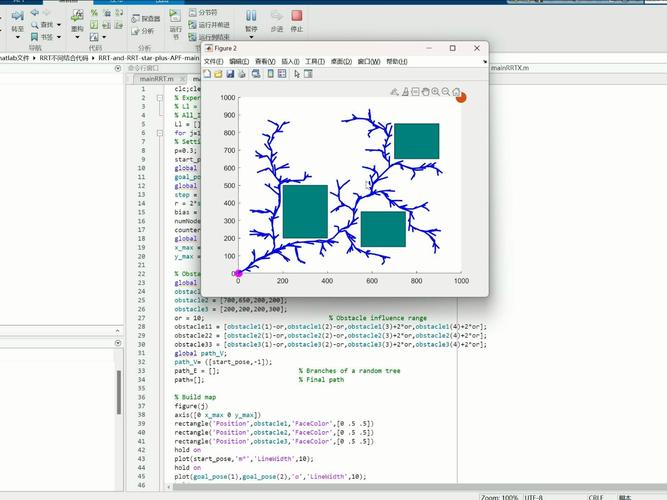
Task: Click the Increase Indent icon
Action: (x=107, y=25)
